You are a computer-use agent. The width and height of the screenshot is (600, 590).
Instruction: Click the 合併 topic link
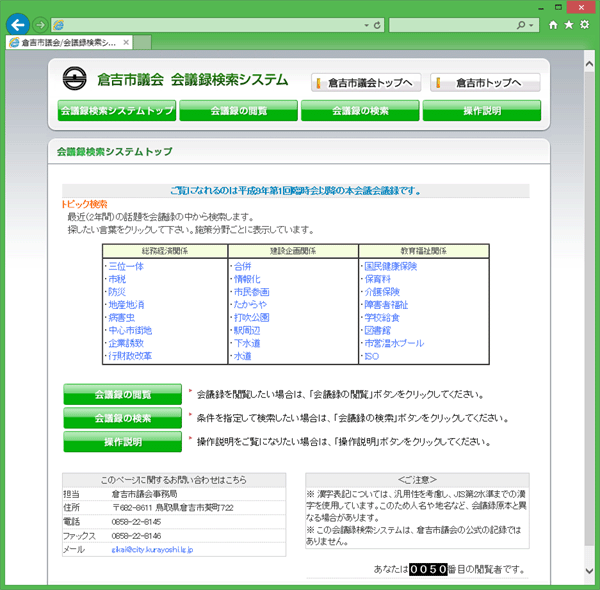coord(243,266)
